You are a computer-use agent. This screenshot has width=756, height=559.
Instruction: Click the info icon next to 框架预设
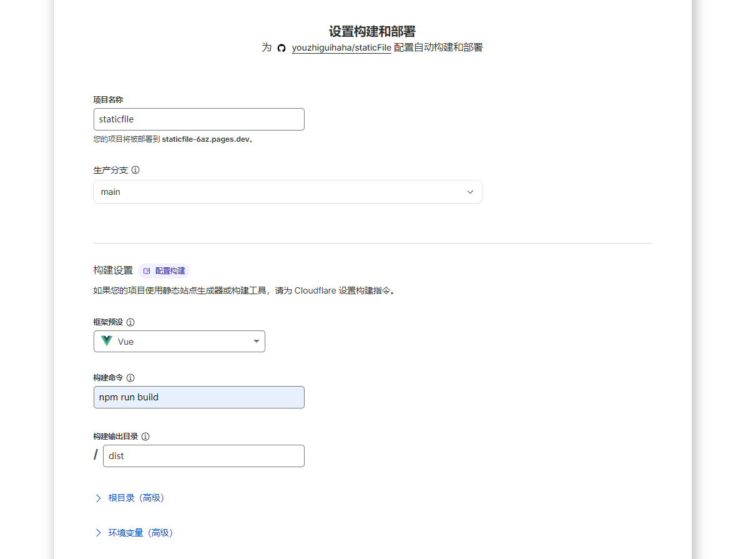130,322
